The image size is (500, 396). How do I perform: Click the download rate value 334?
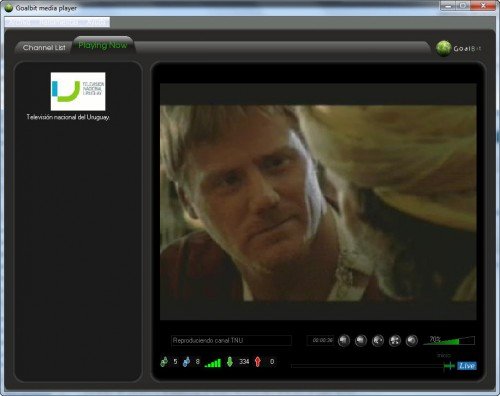click(x=244, y=362)
